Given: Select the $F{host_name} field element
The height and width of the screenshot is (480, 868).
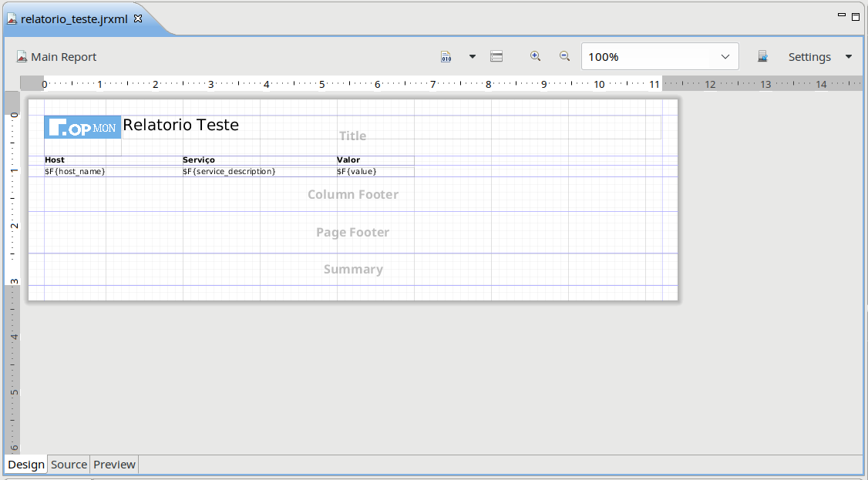Looking at the screenshot, I should coord(75,172).
